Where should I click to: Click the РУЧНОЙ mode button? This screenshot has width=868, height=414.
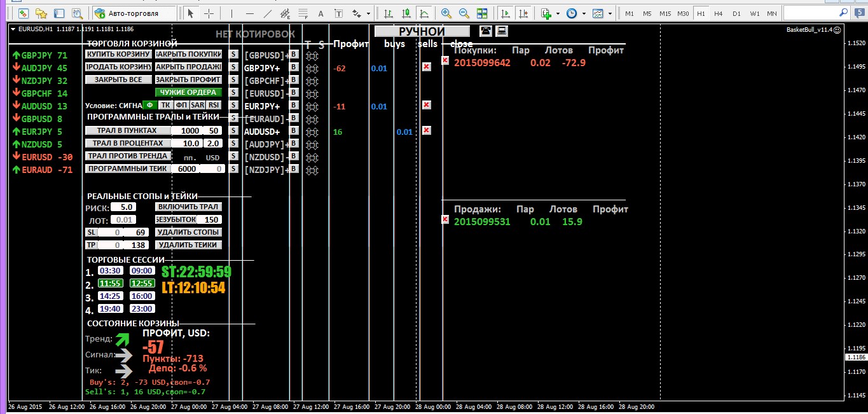422,31
